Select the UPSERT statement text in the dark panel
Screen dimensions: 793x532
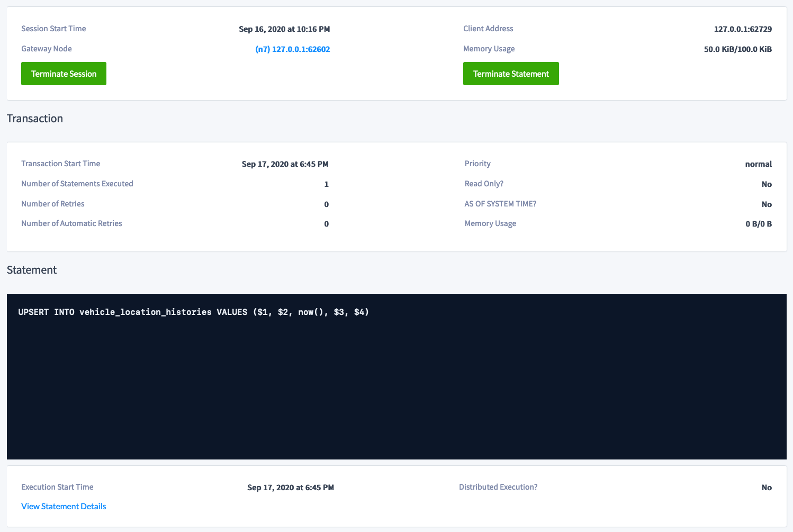(x=194, y=312)
